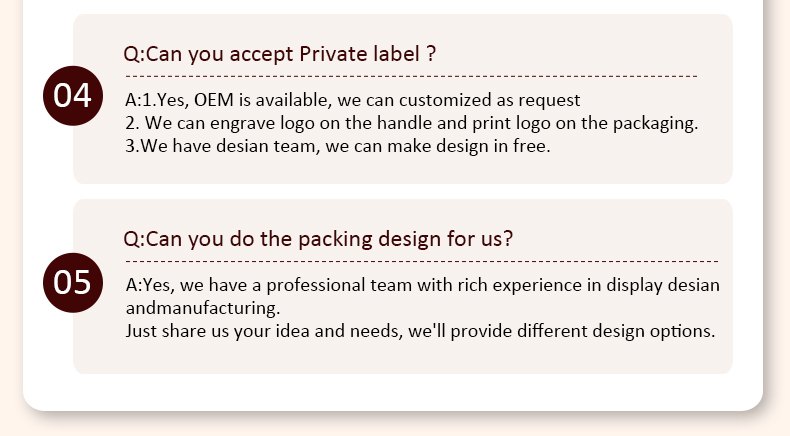Click the OEM is available answer line
Viewport: 790px width, 436px height.
tap(352, 101)
